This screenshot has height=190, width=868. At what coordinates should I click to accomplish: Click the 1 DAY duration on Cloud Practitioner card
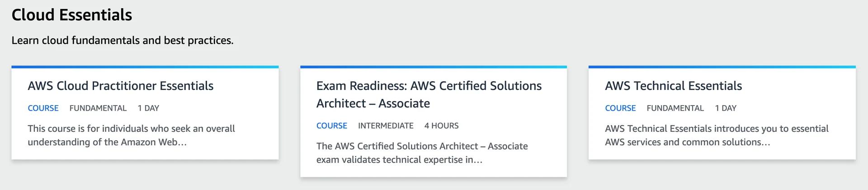point(148,108)
